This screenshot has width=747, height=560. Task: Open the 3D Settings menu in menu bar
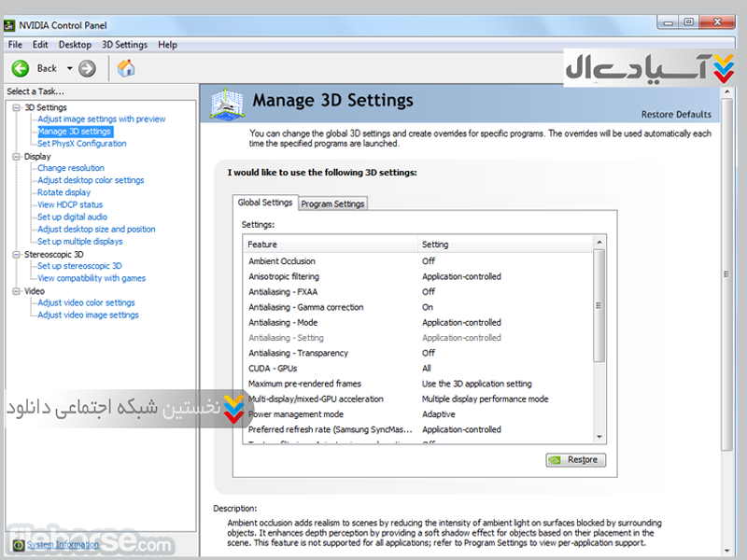[x=124, y=45]
